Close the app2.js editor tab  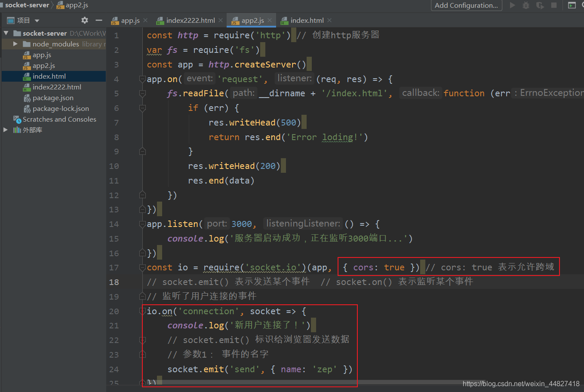tap(270, 20)
